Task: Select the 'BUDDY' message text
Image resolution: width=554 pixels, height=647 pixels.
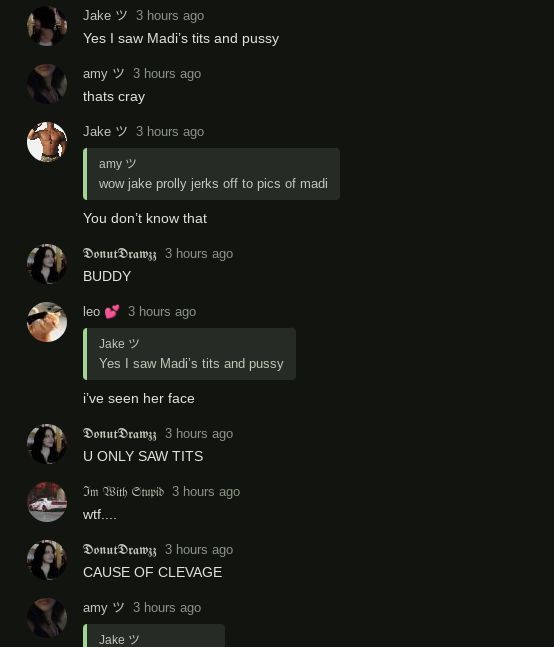Action: click(107, 276)
